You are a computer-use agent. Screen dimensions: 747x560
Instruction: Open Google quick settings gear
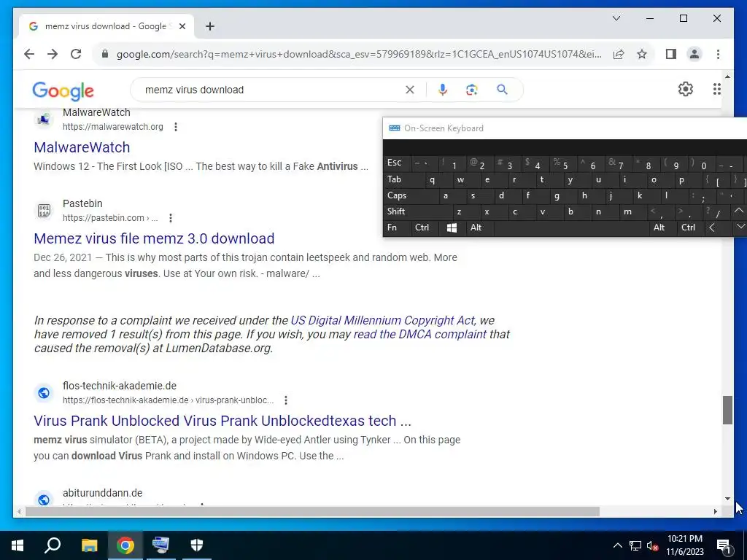point(685,89)
